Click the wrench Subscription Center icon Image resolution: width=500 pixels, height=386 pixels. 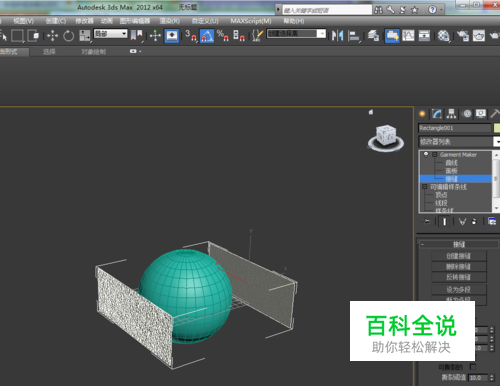pyautogui.click(x=390, y=10)
